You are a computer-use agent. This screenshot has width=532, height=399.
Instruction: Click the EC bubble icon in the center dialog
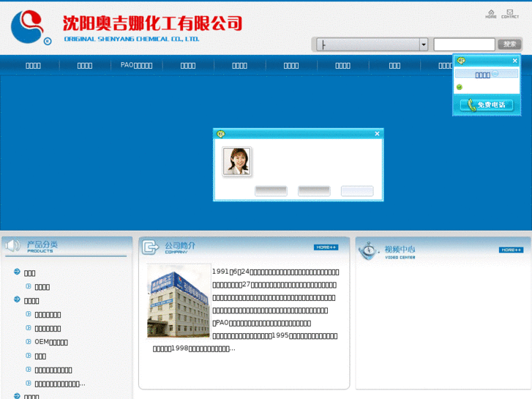220,134
